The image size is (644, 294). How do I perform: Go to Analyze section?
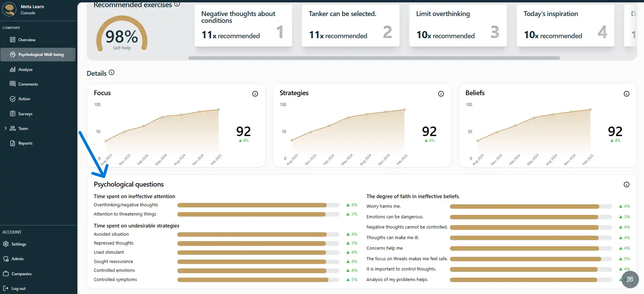pyautogui.click(x=25, y=70)
